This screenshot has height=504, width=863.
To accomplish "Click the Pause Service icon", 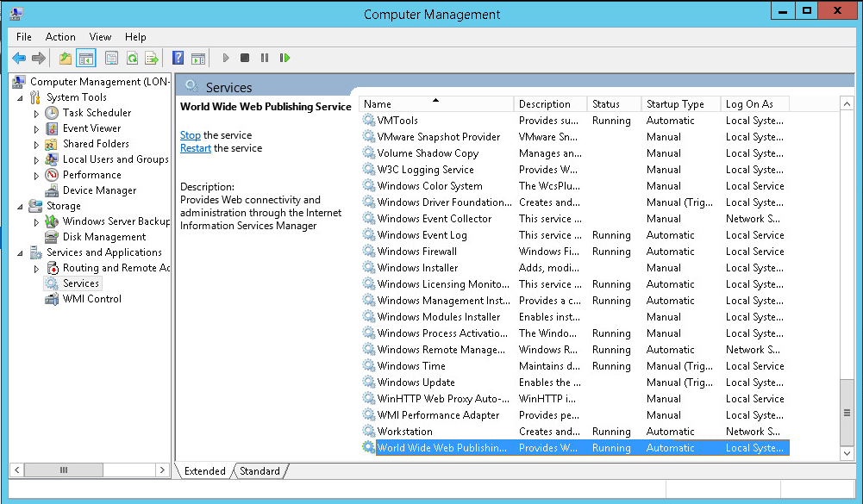I will tap(265, 58).
